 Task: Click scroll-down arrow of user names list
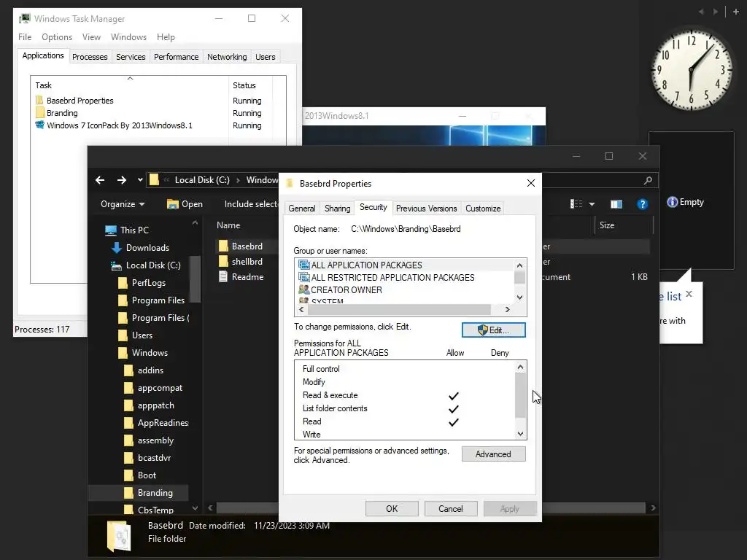[x=519, y=297]
